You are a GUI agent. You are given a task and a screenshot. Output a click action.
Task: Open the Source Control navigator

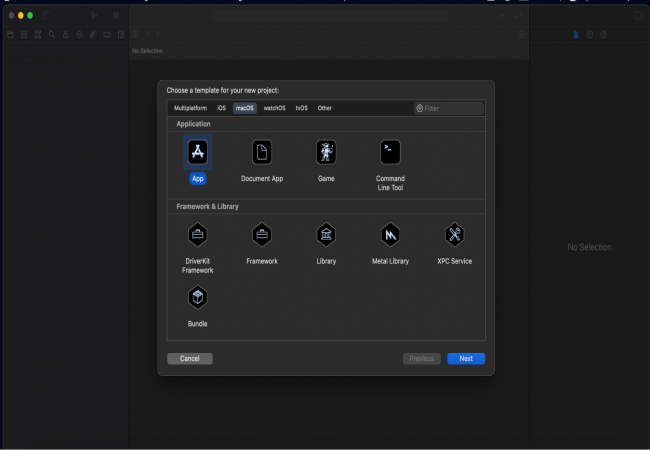(24, 35)
